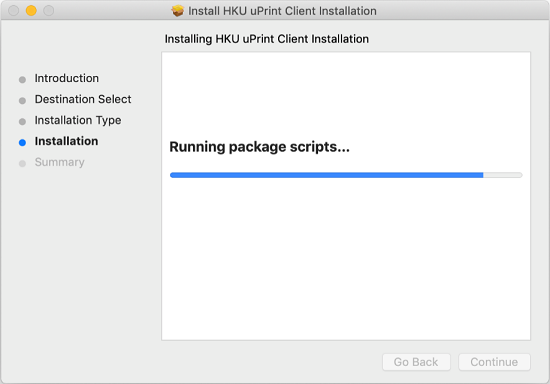Image resolution: width=550 pixels, height=384 pixels.
Task: Click the window title Install HKU uPrint Client Installation
Action: 282,11
